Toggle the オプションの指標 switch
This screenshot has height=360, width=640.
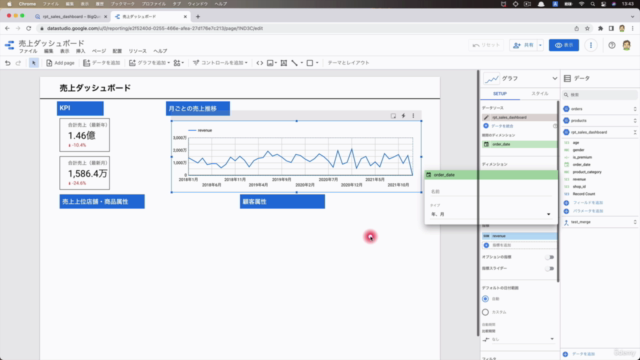click(550, 257)
